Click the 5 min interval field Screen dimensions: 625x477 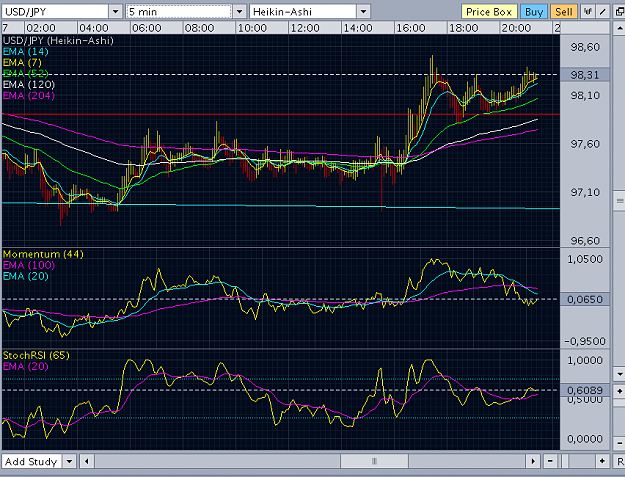(179, 12)
